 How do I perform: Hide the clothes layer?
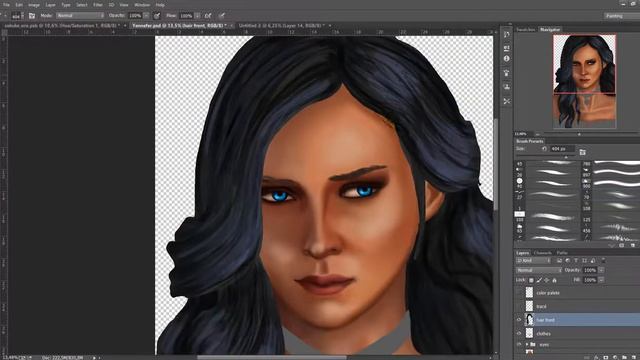[x=519, y=333]
